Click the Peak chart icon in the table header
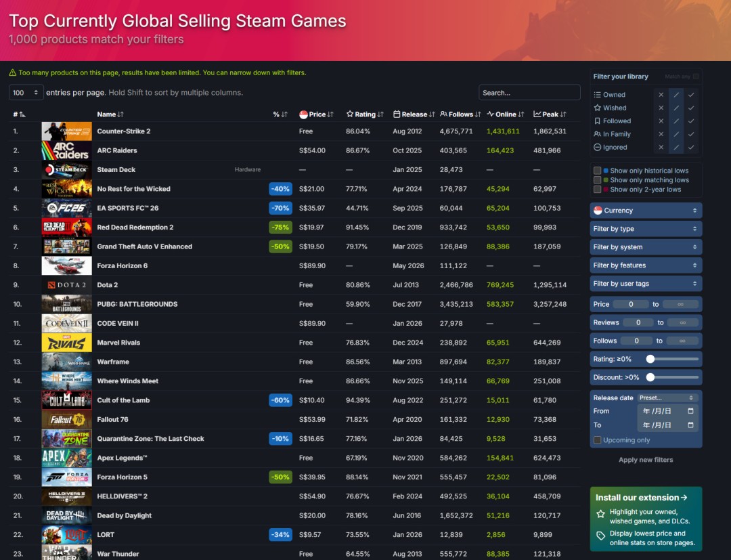The width and height of the screenshot is (731, 560). click(x=536, y=114)
